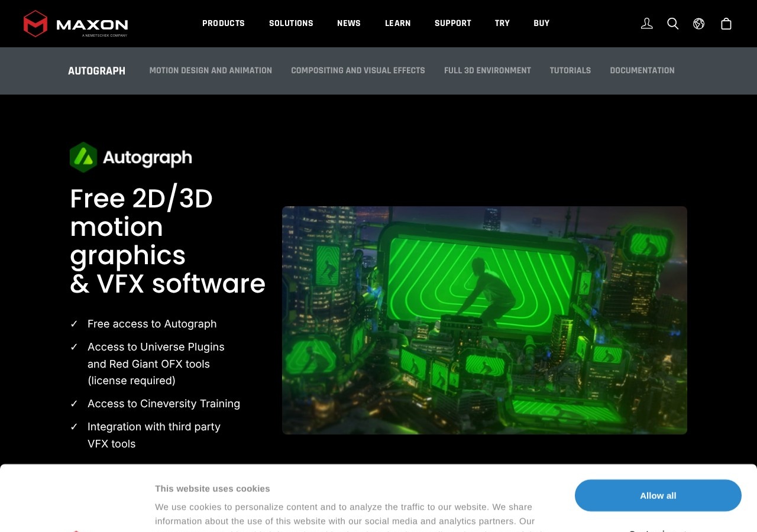Open the language globe icon
757x532 pixels.
[x=699, y=24]
